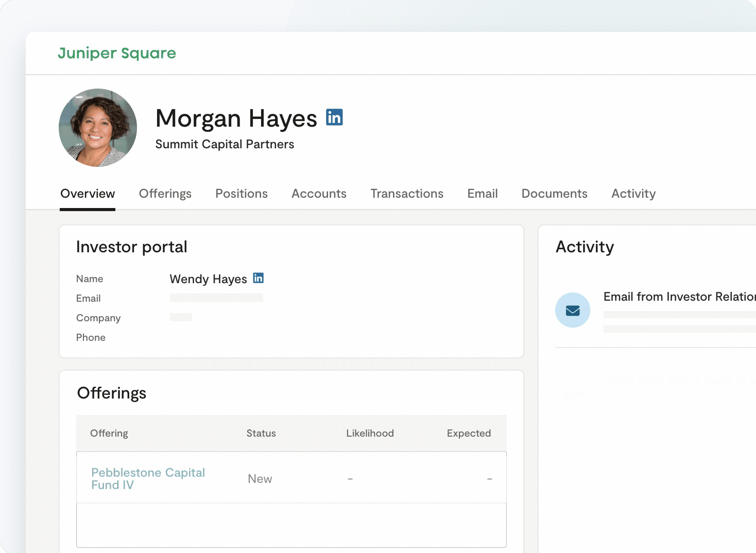756x553 pixels.
Task: View the Activity tab
Action: (633, 194)
